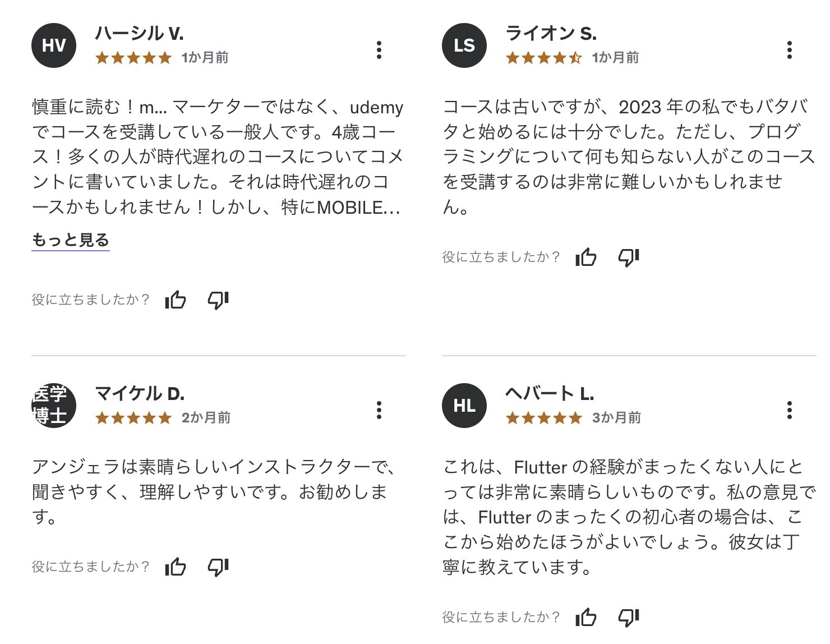Click the thumbs up icon on ヘバート L.'s review

pyautogui.click(x=585, y=617)
